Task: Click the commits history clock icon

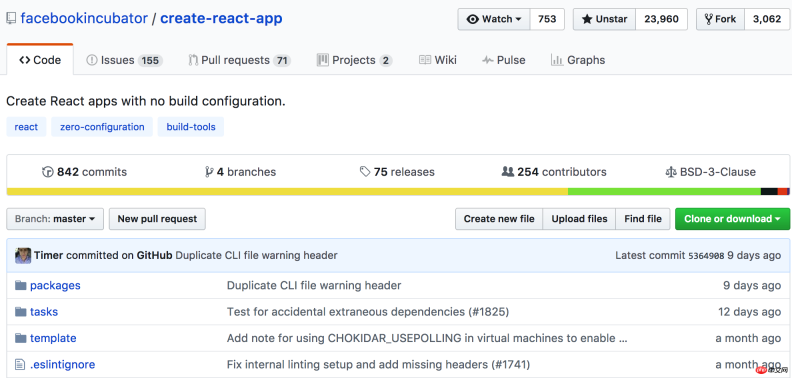Action: 47,172
